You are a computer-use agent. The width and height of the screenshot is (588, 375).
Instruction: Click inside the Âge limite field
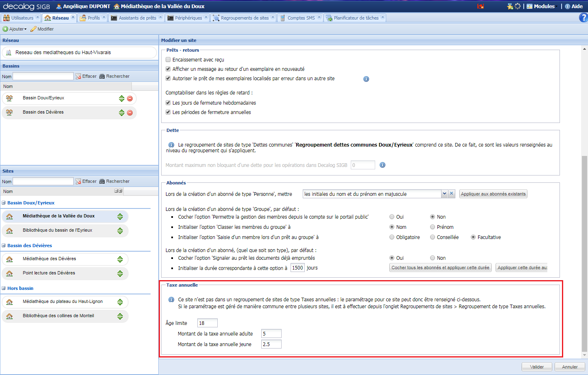pos(207,322)
